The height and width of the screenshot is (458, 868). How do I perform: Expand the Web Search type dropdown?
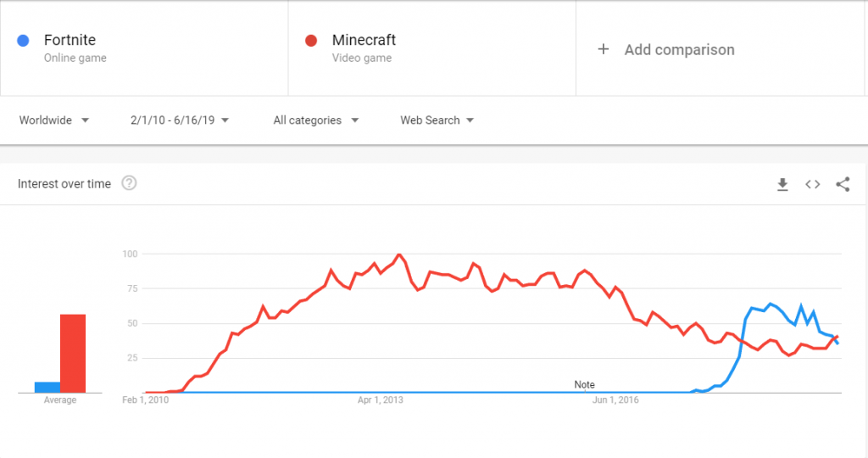click(x=437, y=120)
